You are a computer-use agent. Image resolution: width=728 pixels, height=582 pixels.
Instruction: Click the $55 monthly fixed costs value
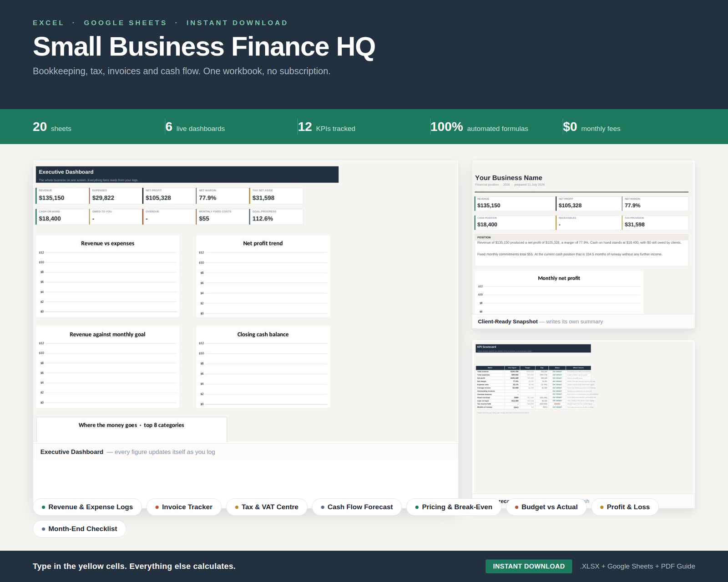coord(204,219)
